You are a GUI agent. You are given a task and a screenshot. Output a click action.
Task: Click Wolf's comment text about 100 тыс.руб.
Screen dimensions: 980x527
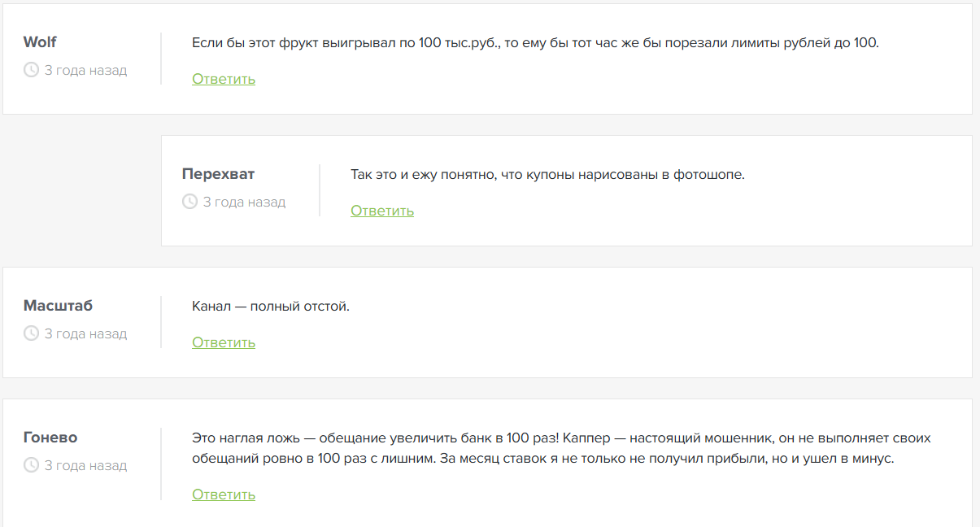click(535, 43)
